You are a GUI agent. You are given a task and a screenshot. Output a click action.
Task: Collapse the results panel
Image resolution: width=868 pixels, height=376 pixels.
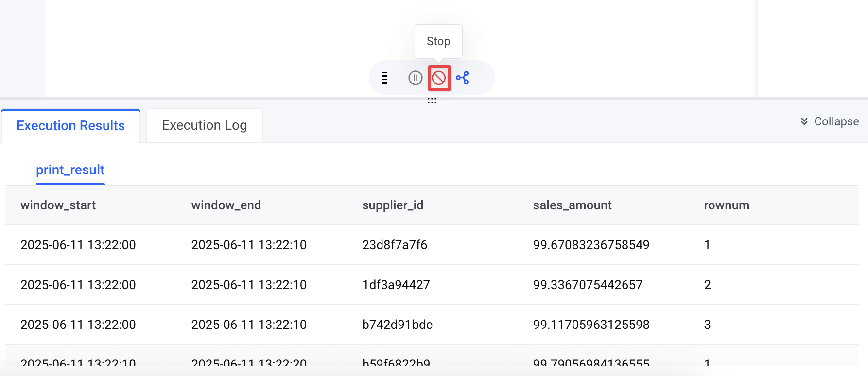pyautogui.click(x=830, y=121)
